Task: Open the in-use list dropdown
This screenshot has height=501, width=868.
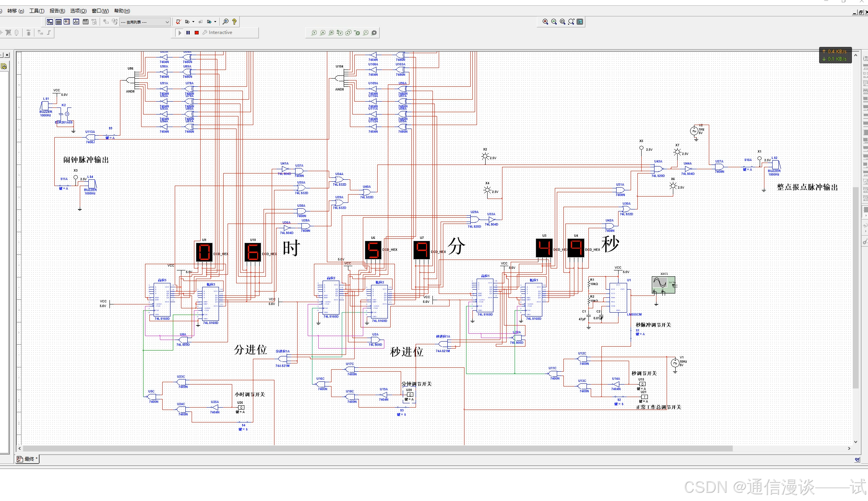Action: pyautogui.click(x=167, y=22)
